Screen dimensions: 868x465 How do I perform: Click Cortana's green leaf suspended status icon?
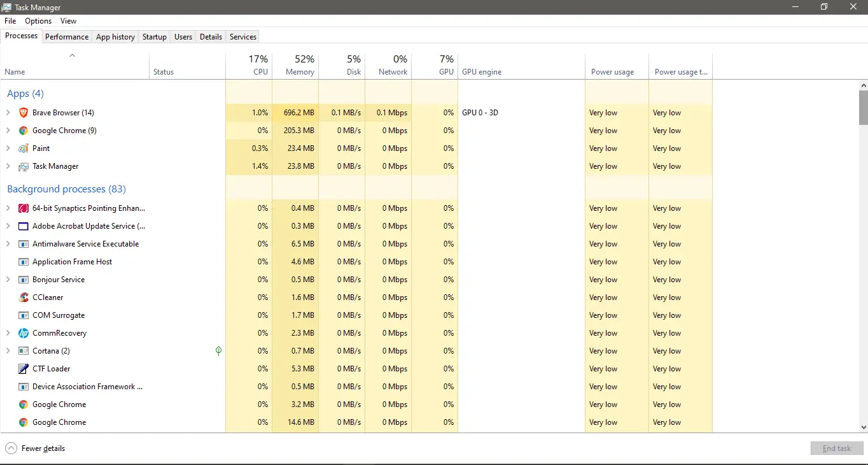[x=218, y=351]
